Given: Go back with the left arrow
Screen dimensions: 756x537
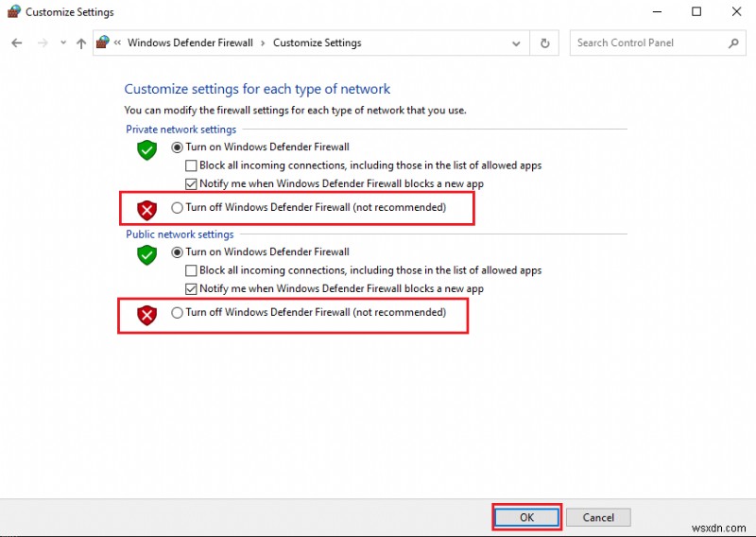Looking at the screenshot, I should point(17,43).
